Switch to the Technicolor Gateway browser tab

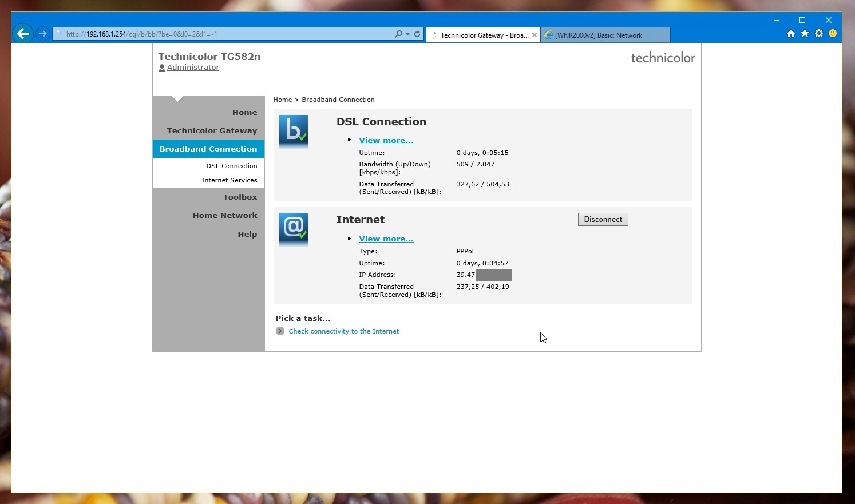point(483,35)
